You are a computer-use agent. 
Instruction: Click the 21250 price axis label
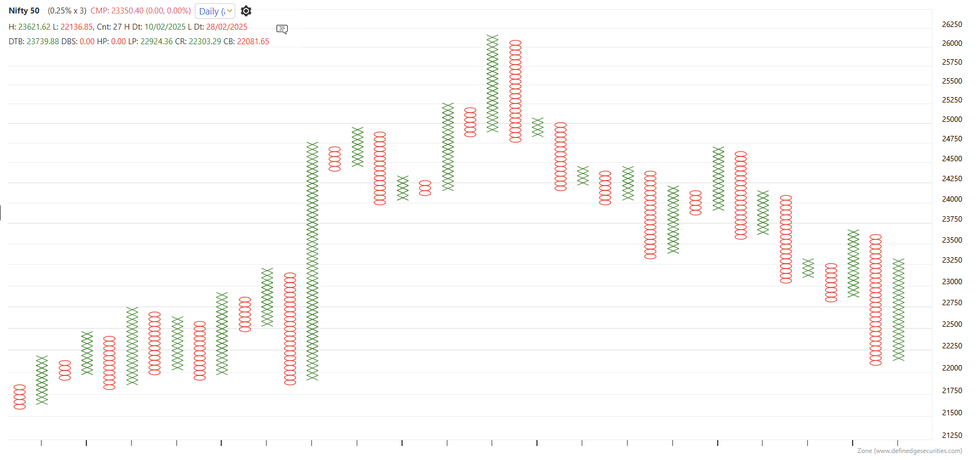(952, 435)
